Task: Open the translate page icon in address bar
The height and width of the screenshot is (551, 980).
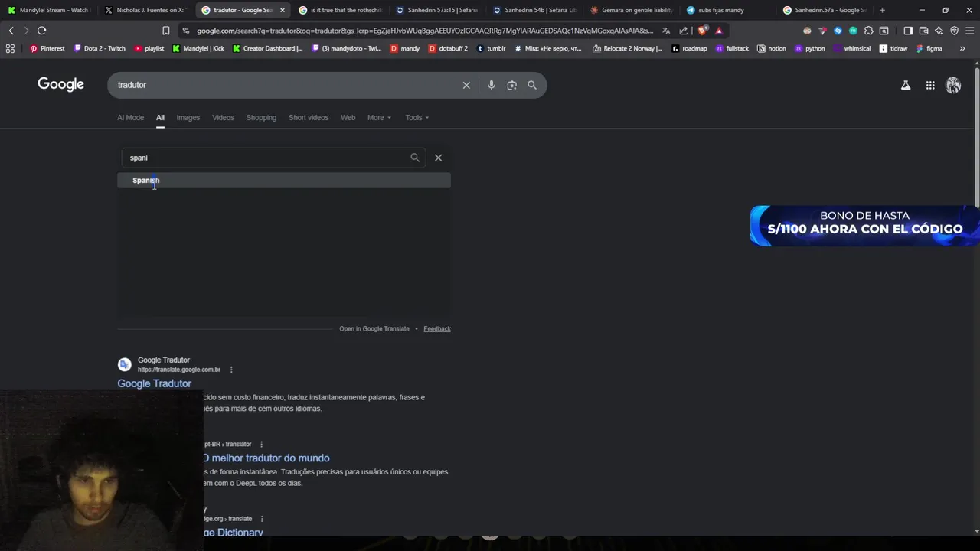Action: pyautogui.click(x=666, y=31)
